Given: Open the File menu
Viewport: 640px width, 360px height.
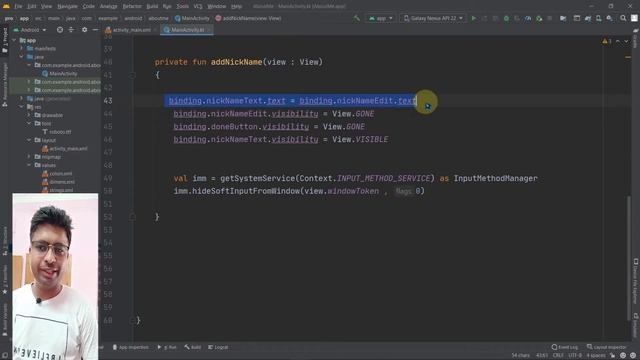Looking at the screenshot, I should click(18, 6).
